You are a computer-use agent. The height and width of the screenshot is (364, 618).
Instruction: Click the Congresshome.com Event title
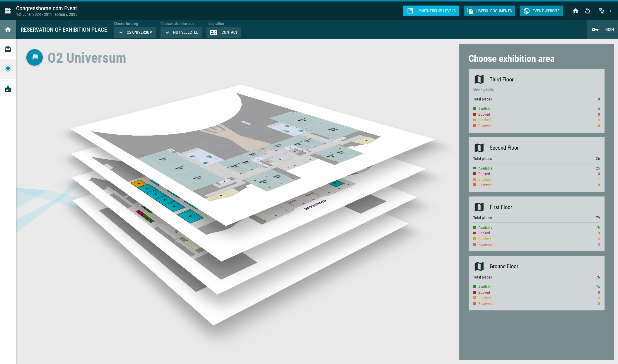pos(47,8)
